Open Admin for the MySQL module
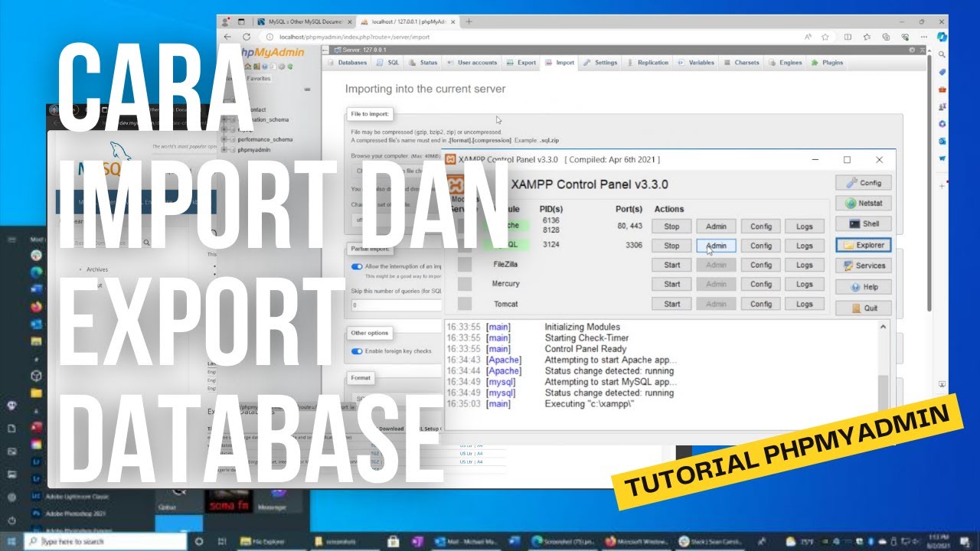Viewport: 980px width, 551px height. 716,246
